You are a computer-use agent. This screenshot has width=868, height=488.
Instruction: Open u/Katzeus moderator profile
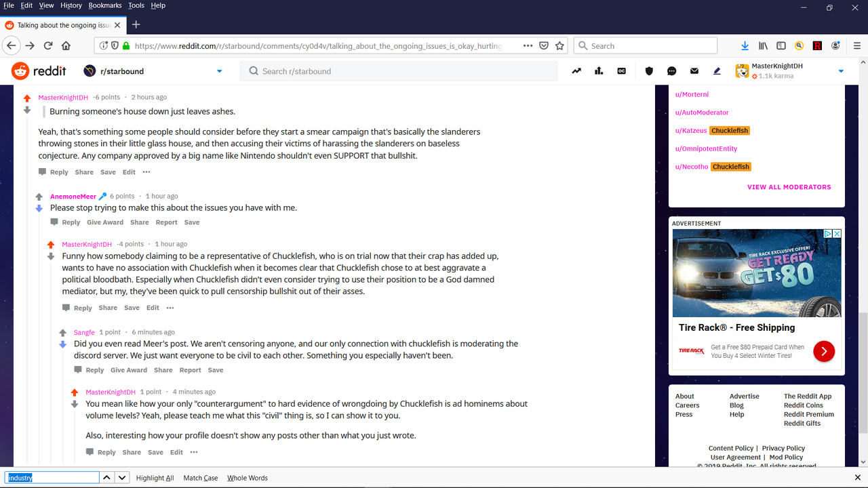point(691,131)
